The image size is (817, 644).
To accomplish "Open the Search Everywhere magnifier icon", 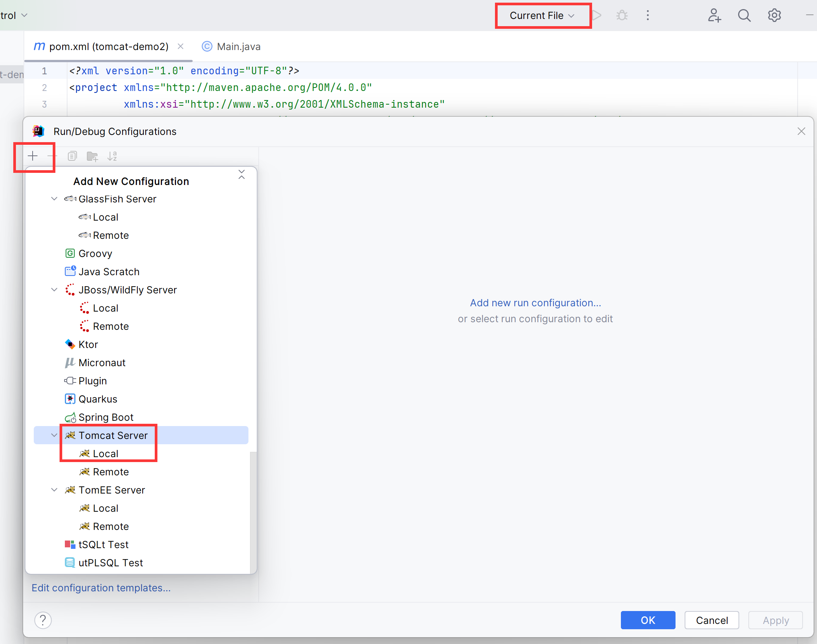I will [744, 16].
